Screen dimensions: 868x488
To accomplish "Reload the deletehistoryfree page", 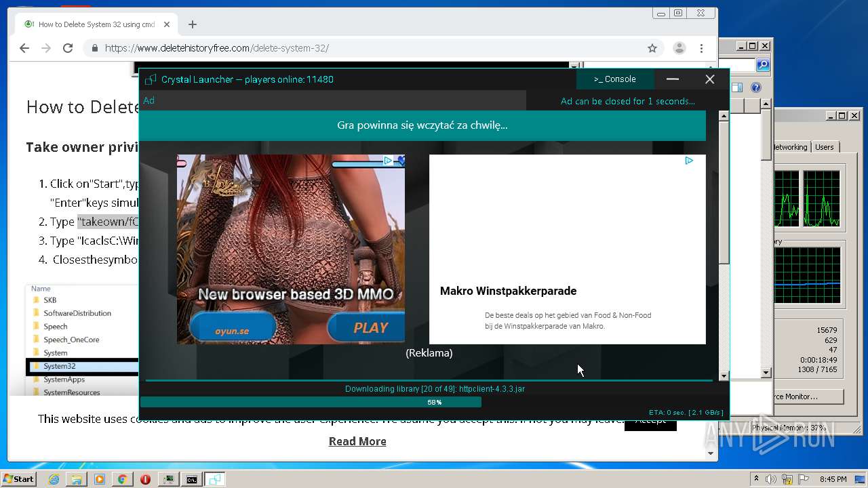I will (x=68, y=48).
